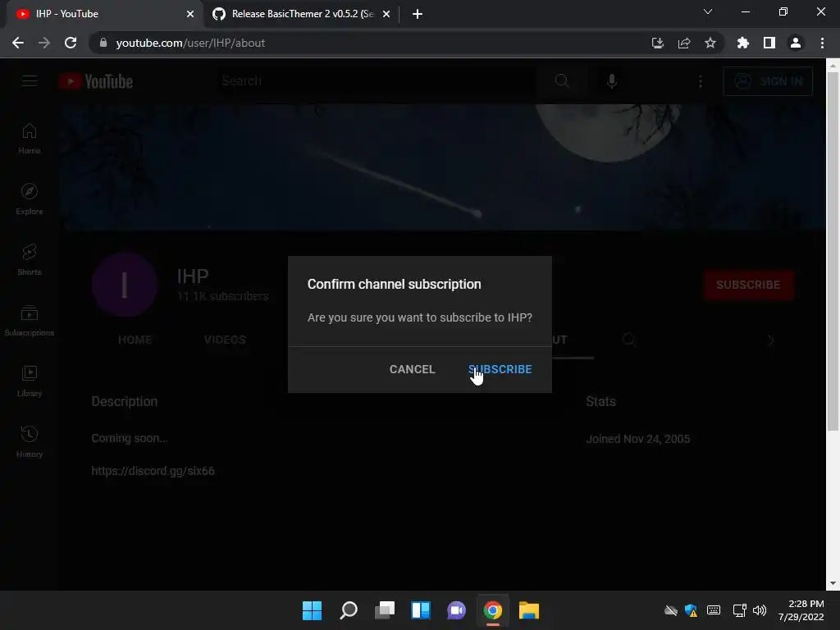Open the clock showing 2:28 PM
840x630 pixels.
tap(801, 610)
